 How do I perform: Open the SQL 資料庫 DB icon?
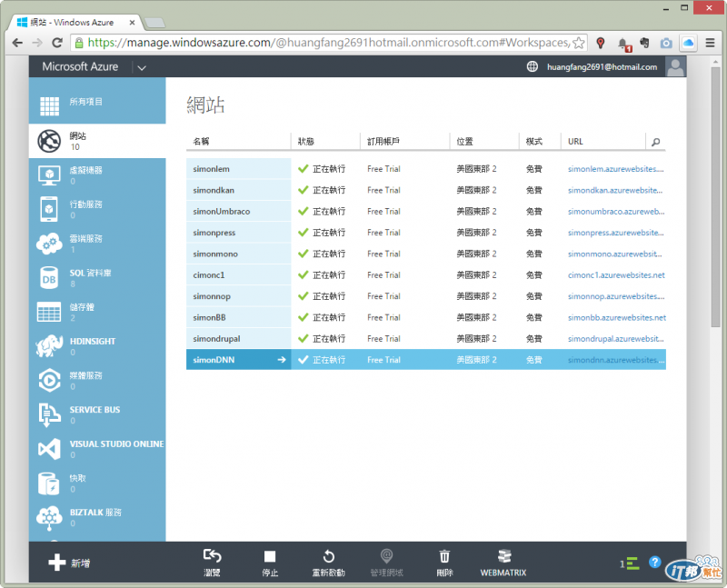pyautogui.click(x=49, y=278)
